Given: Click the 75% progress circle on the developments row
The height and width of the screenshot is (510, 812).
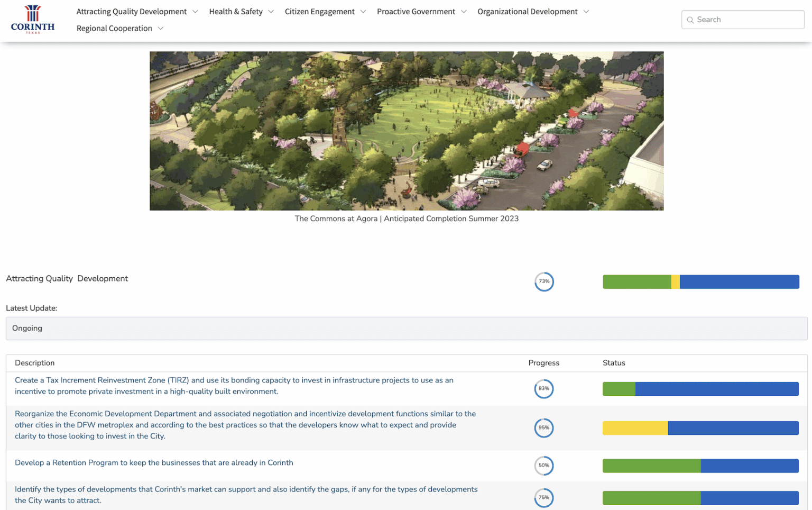Looking at the screenshot, I should (x=544, y=497).
